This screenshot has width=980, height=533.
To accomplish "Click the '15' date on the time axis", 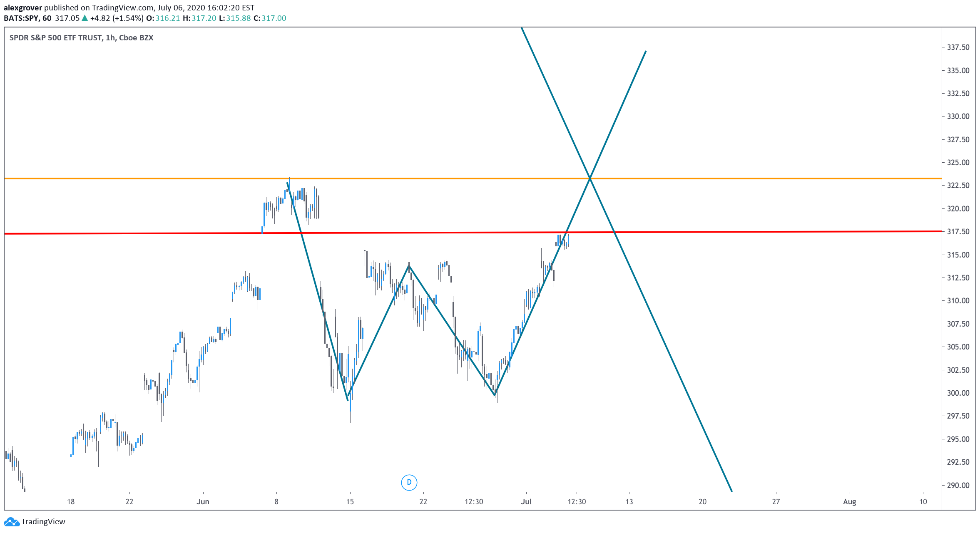I will pos(350,501).
